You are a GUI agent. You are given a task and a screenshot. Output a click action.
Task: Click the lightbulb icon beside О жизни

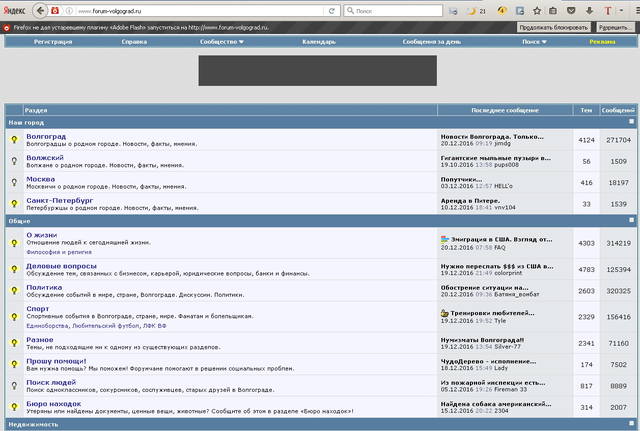click(x=14, y=243)
